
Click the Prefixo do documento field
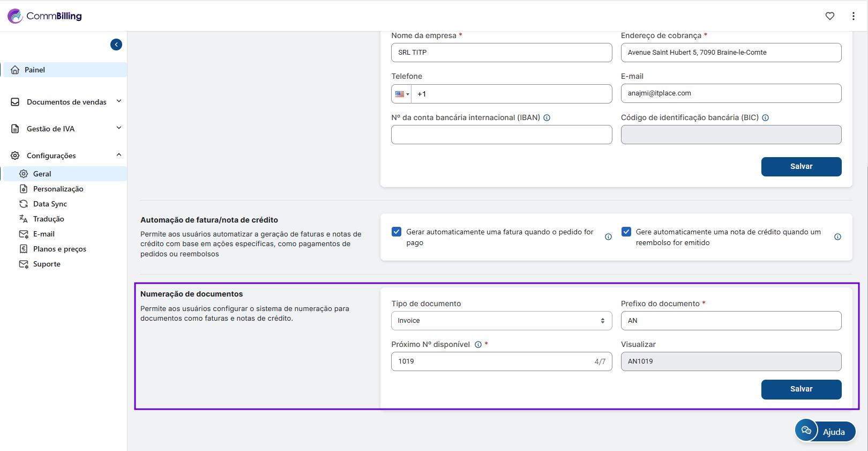(731, 321)
